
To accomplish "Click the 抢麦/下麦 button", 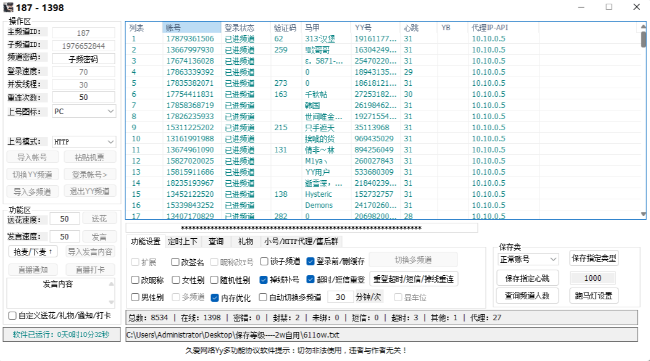I will (33, 252).
